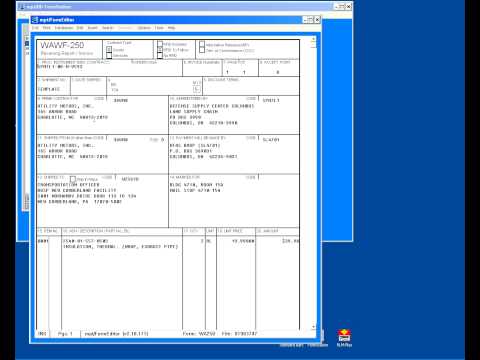Click the Marked For address text
Viewport: 480px width, 360px height.
(x=196, y=187)
